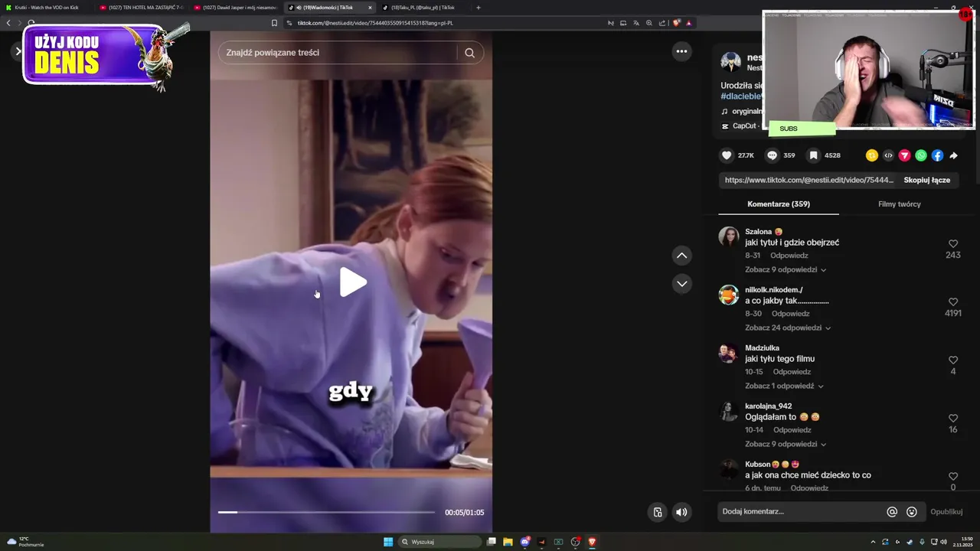Toggle the auto-scroll icon beside volume
The height and width of the screenshot is (551, 980).
point(657,512)
